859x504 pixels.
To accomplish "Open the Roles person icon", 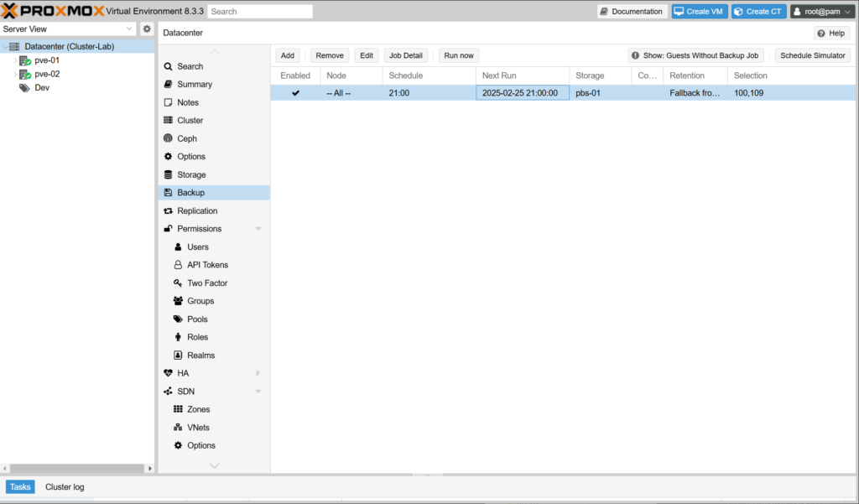I will (x=178, y=337).
